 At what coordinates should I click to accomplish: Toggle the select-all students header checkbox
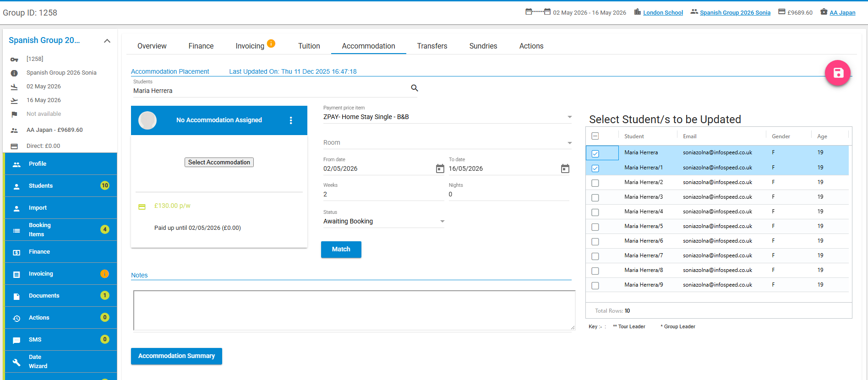tap(595, 136)
